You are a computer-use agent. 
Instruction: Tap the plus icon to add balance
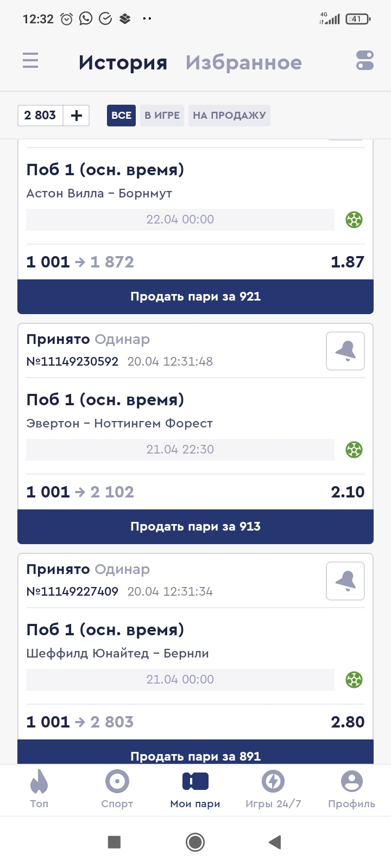click(77, 116)
